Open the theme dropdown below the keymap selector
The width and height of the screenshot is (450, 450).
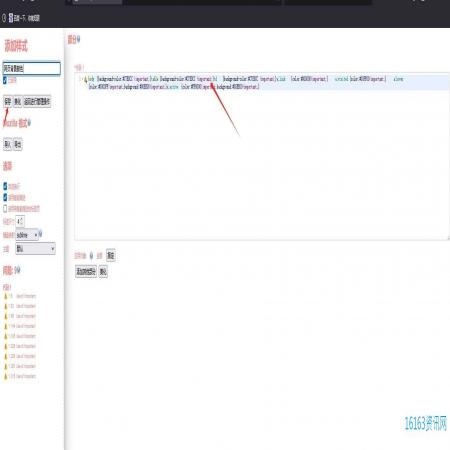tap(35, 248)
